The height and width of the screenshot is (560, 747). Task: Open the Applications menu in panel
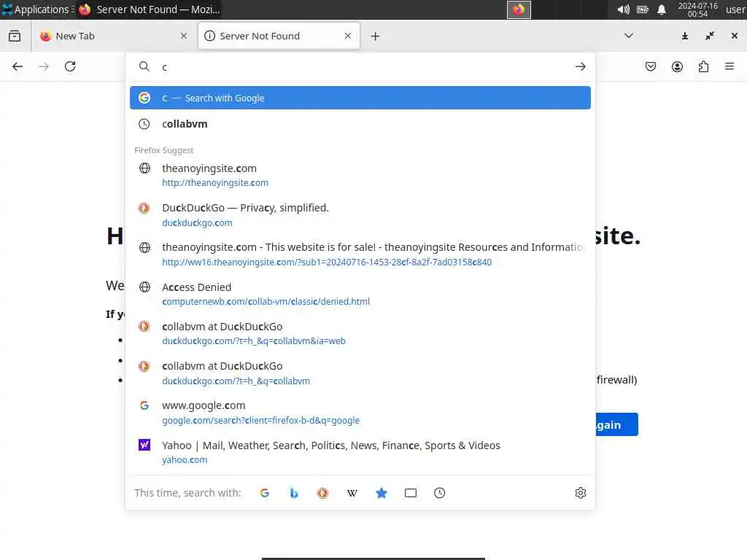[36, 9]
